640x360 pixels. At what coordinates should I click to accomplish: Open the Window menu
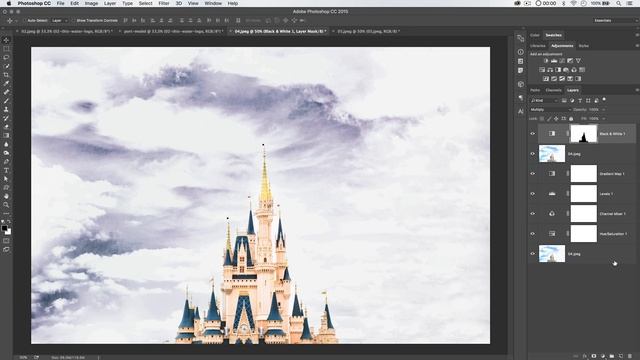point(213,3)
